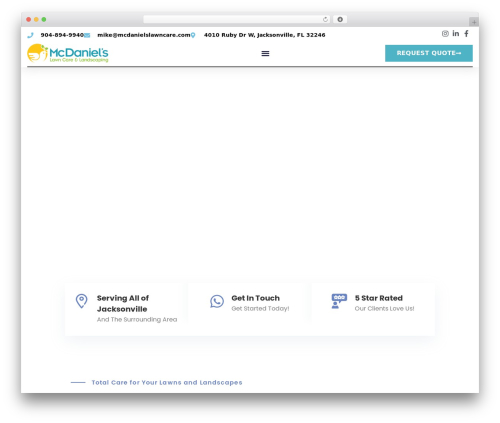This screenshot has height=423, width=500.
Task: Call phone number 904-894-9940
Action: (62, 35)
